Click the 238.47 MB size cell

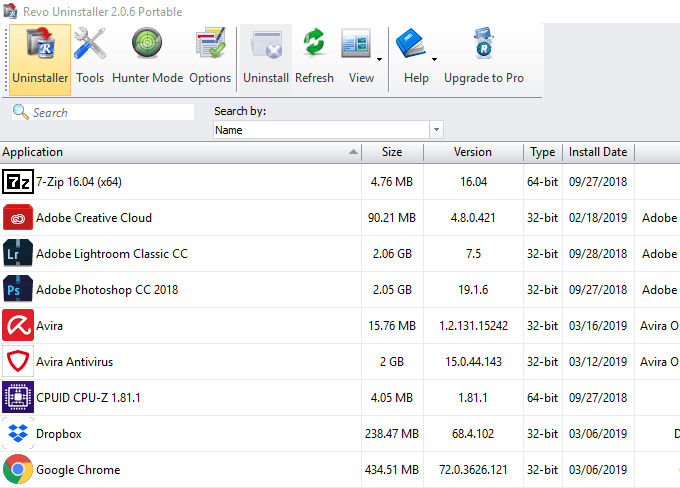(x=392, y=434)
